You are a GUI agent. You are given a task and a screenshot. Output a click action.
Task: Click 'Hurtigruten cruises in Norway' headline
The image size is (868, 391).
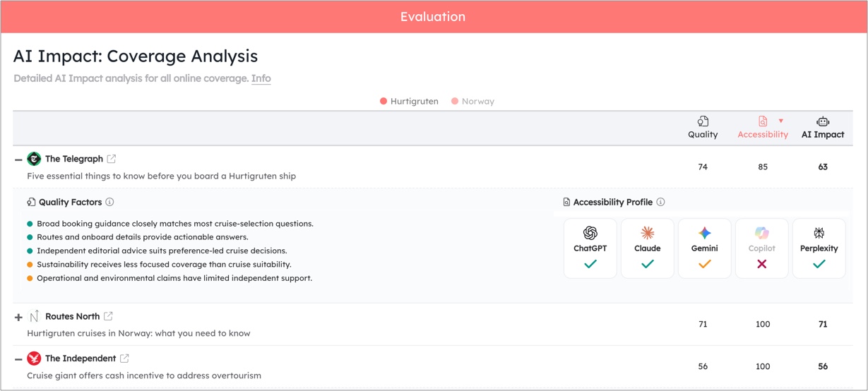pos(138,333)
